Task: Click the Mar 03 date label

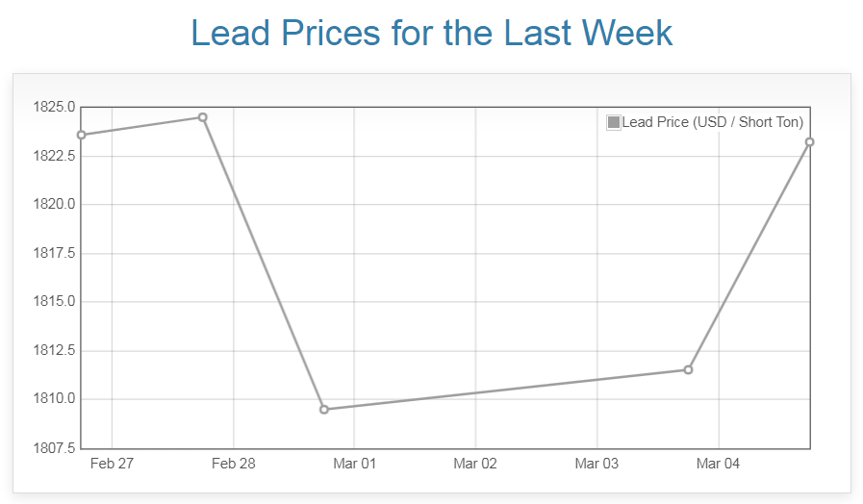Action: pyautogui.click(x=596, y=464)
